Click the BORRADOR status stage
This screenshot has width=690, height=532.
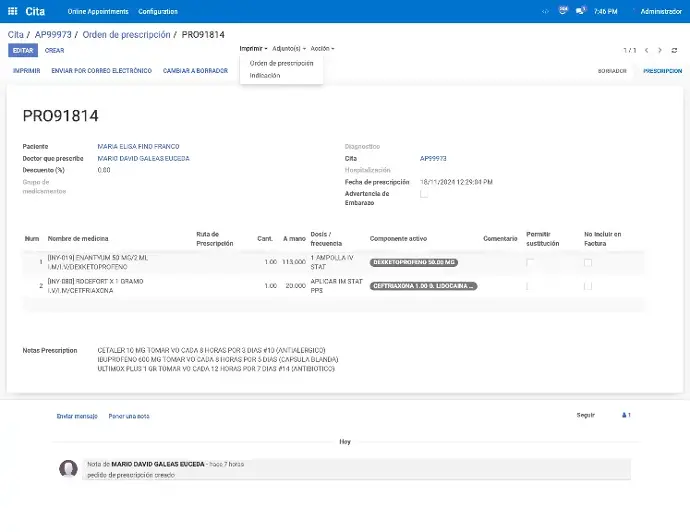point(612,71)
